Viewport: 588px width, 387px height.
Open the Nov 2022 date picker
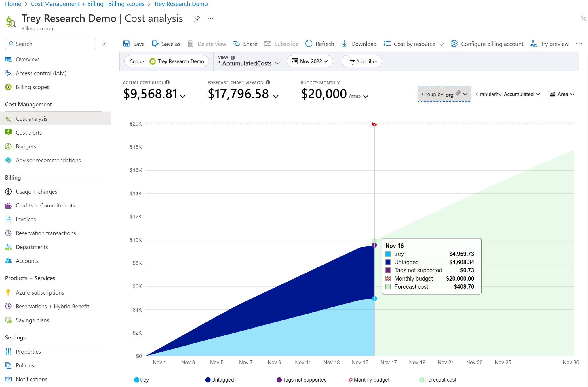310,61
